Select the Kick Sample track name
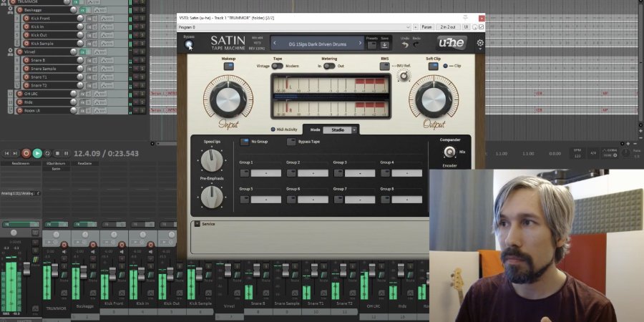The width and height of the screenshot is (644, 322). coord(42,44)
